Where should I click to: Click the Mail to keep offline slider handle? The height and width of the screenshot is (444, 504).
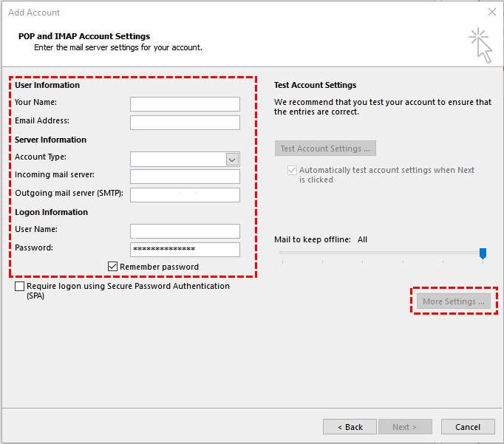pyautogui.click(x=483, y=253)
